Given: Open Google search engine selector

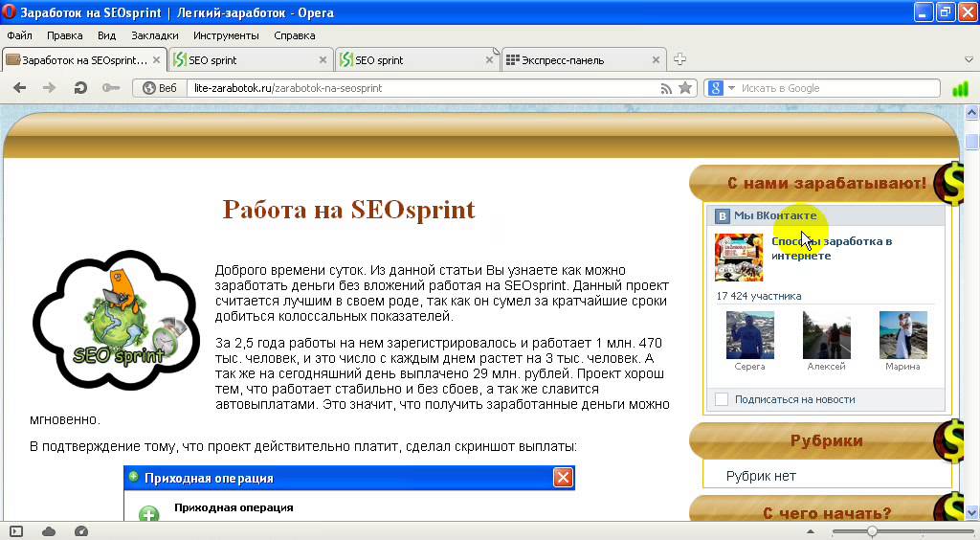Looking at the screenshot, I should [x=722, y=88].
